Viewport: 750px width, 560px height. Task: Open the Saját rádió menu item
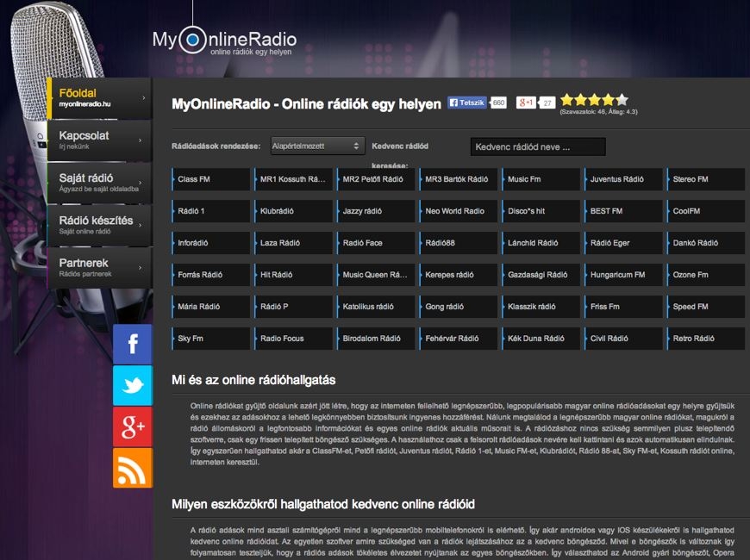(99, 183)
